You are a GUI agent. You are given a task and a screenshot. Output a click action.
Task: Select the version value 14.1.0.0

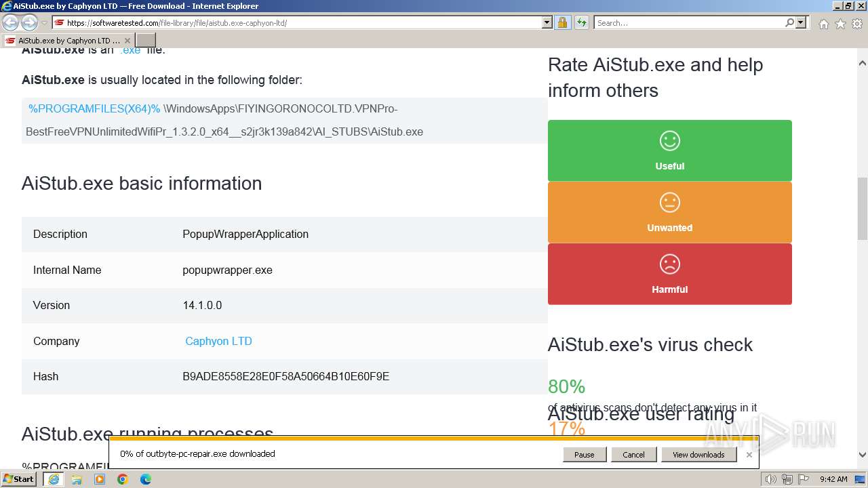[x=202, y=305]
